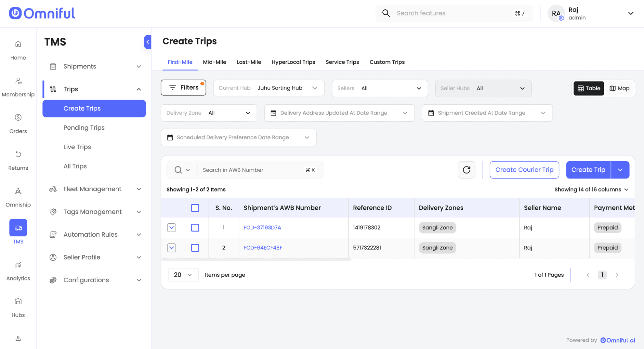Switch to the Last-Mile tab

click(x=249, y=62)
